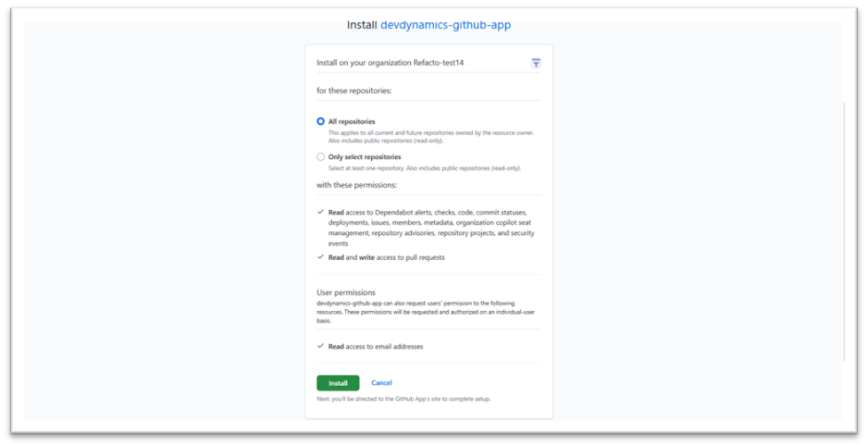Viewport: 868px width, 447px height.
Task: Click the green Install button
Action: click(x=338, y=383)
